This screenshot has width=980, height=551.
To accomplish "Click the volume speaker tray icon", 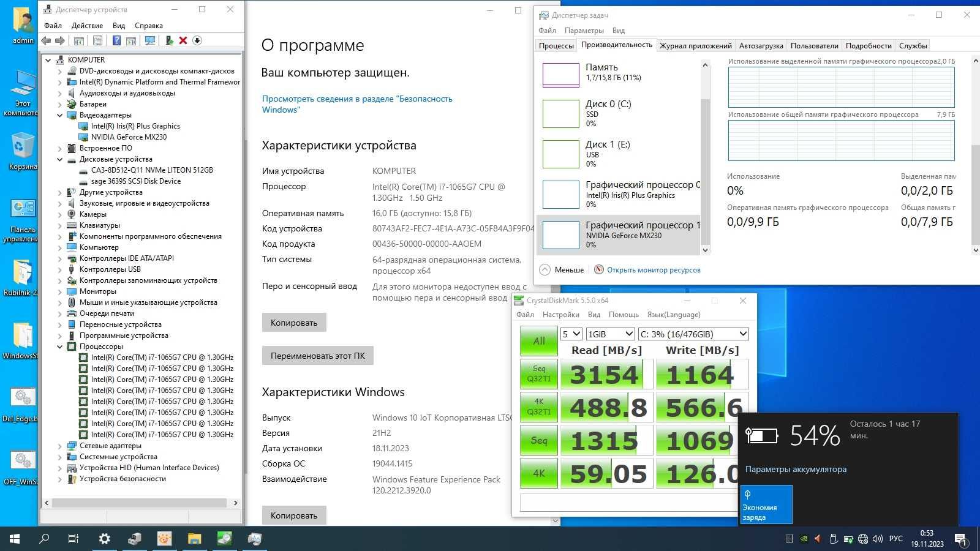I will [878, 539].
